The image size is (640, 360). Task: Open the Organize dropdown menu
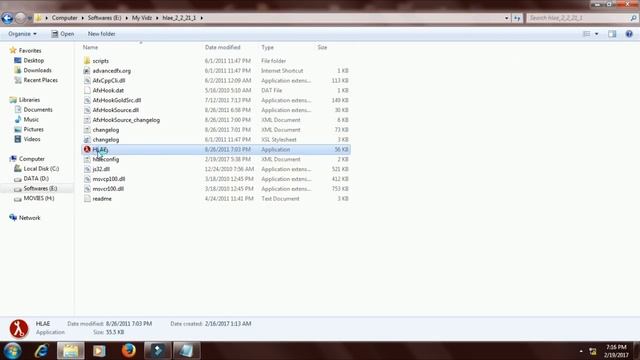pos(22,34)
